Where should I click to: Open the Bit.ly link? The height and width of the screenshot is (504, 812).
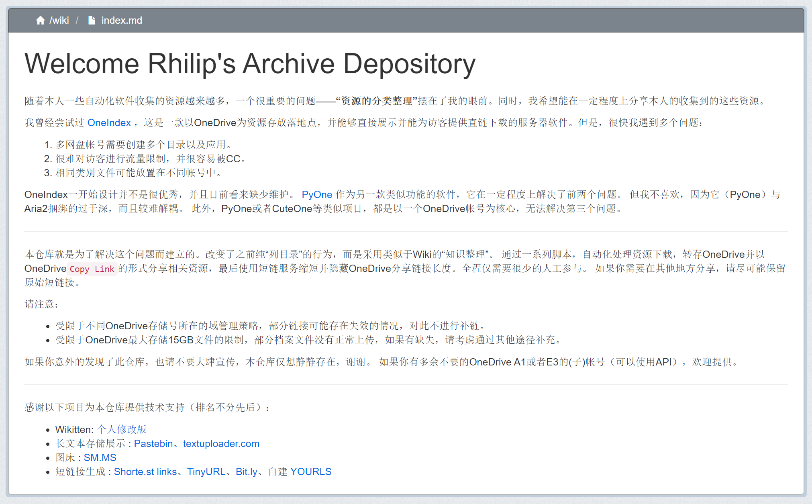(x=247, y=471)
